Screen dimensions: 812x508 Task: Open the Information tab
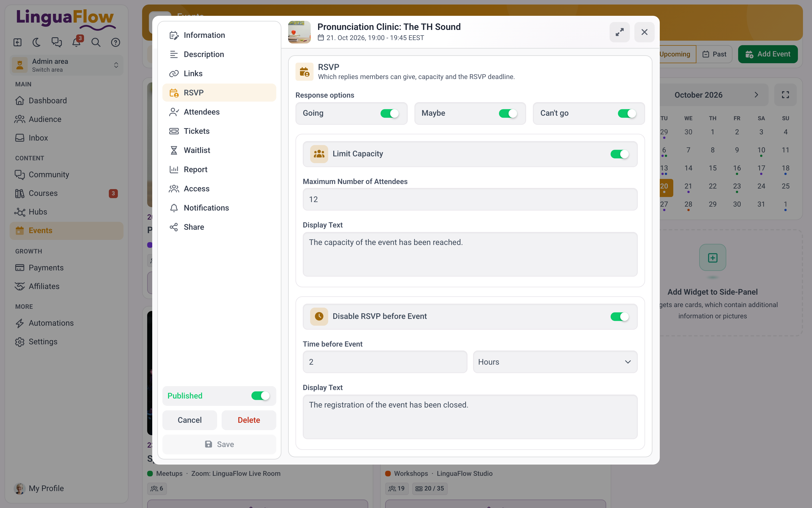[219, 35]
